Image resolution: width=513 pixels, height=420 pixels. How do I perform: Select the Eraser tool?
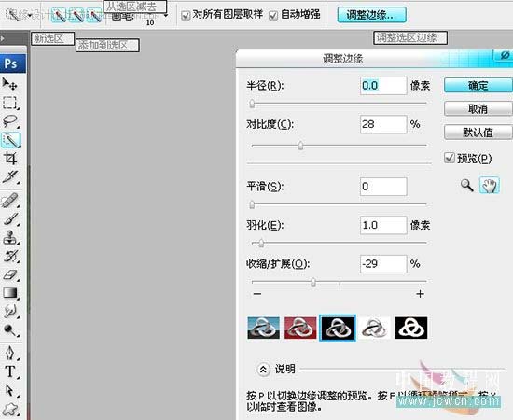[10, 274]
